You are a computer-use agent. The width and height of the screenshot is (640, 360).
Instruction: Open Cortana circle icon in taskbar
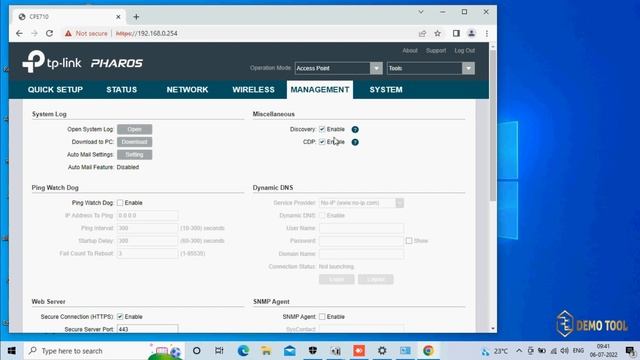pyautogui.click(x=196, y=351)
